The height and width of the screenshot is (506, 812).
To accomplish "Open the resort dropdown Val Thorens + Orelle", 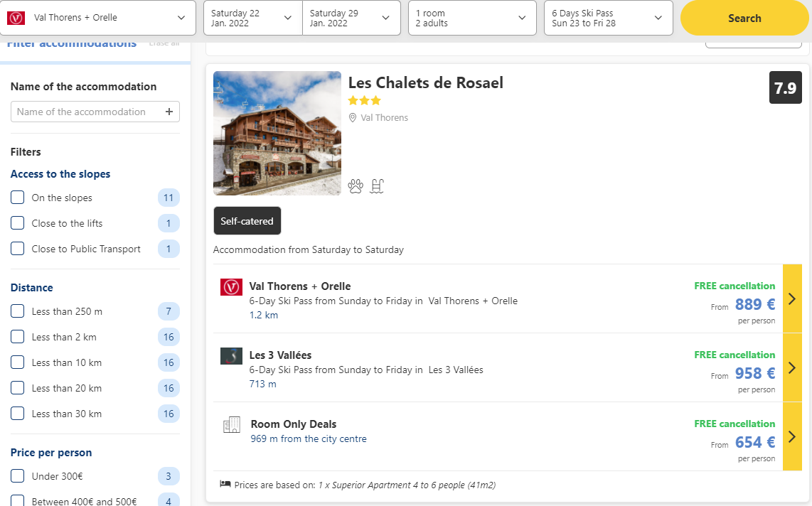I will 98,18.
